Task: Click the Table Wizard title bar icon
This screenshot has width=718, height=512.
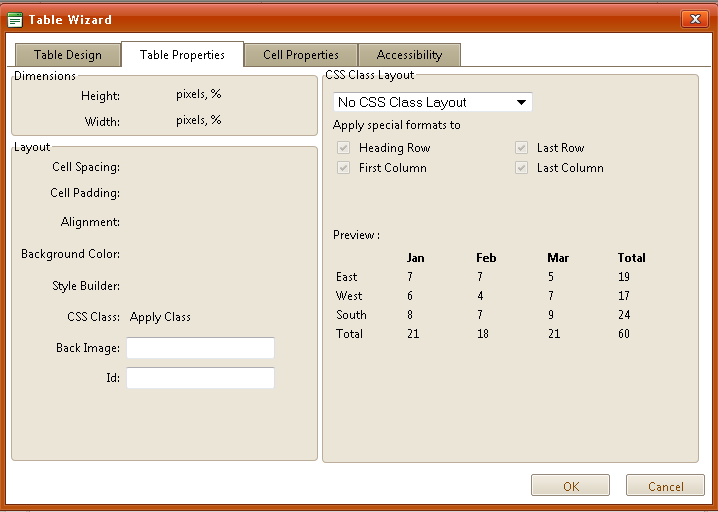Action: (x=15, y=19)
